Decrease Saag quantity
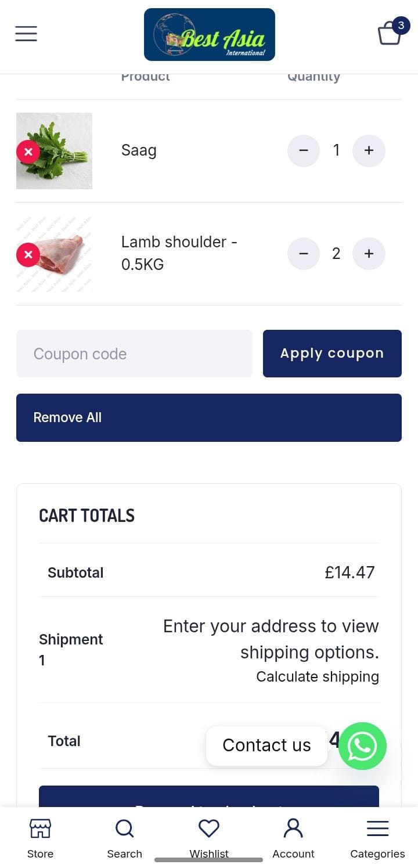 [303, 151]
